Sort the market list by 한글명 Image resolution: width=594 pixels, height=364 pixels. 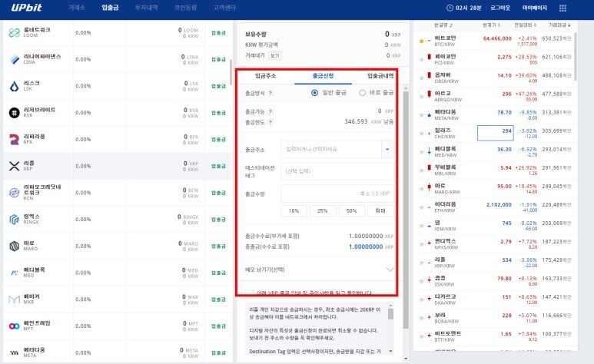coord(443,25)
